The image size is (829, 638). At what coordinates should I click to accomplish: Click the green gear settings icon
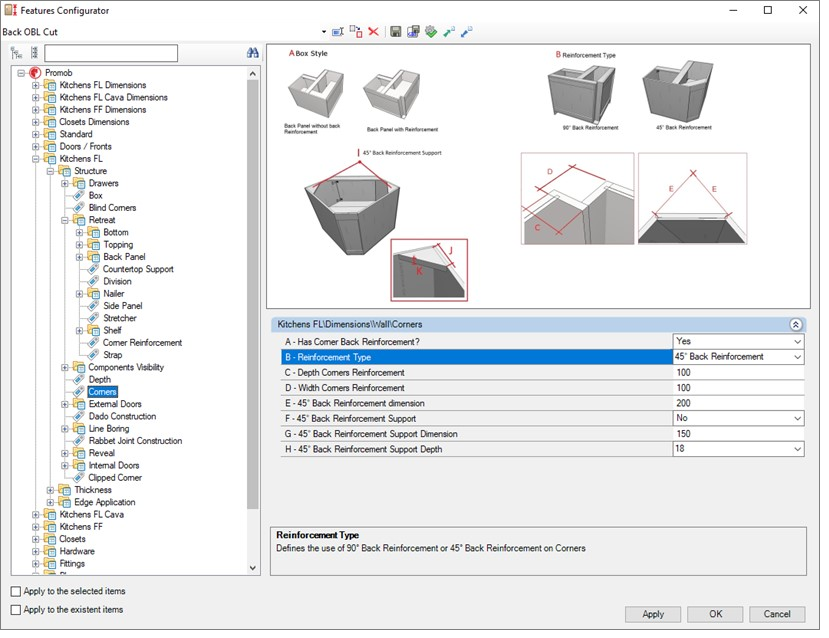431,32
